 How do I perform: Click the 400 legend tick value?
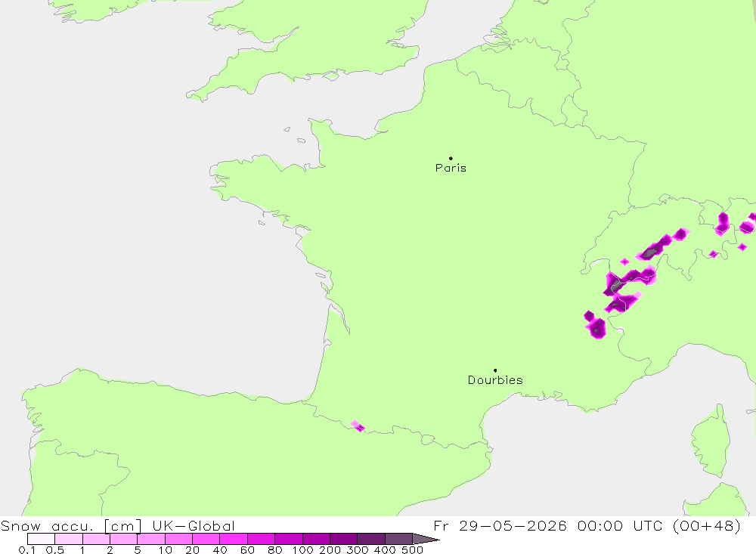pos(385,549)
